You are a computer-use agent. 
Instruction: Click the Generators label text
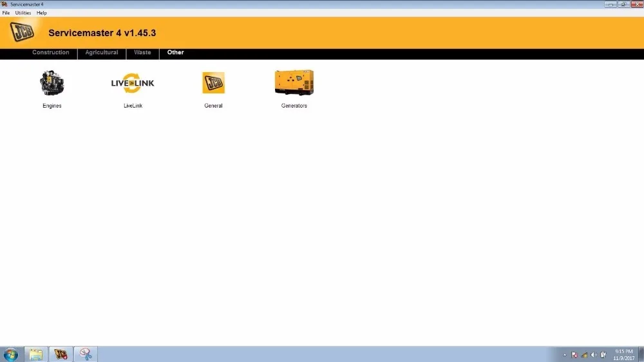[x=294, y=106]
